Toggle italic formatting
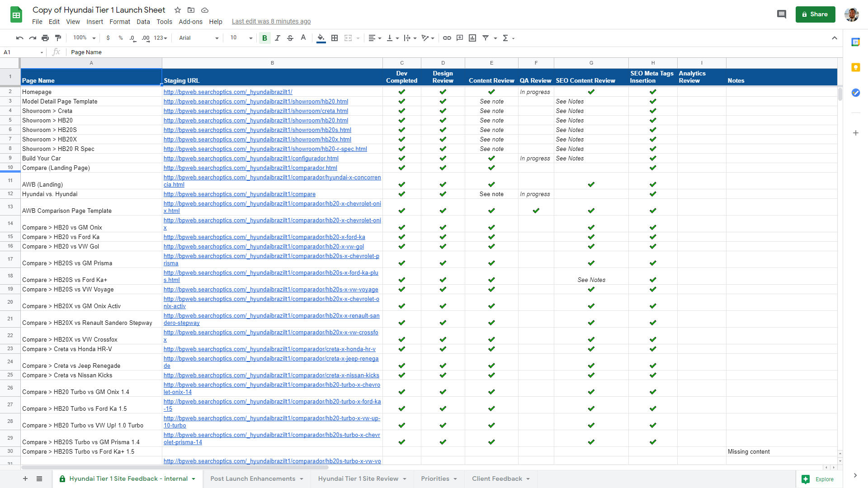This screenshot has height=488, width=868. pos(278,38)
